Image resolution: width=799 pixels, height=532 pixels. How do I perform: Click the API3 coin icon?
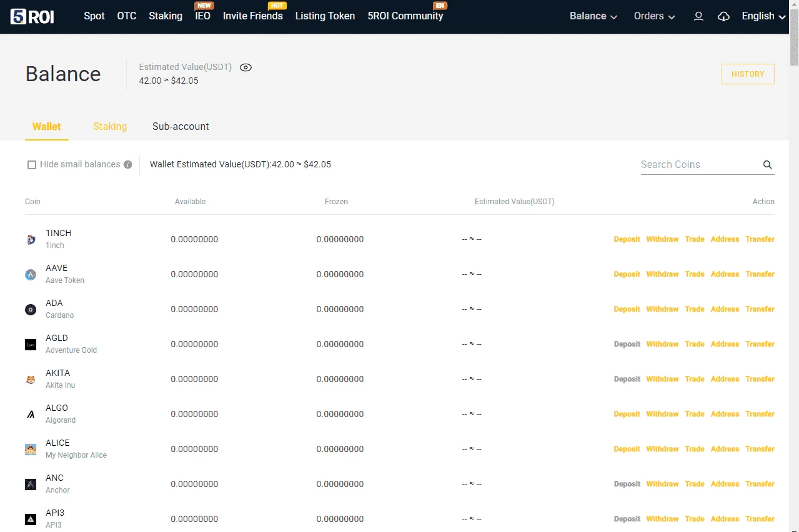tap(31, 519)
